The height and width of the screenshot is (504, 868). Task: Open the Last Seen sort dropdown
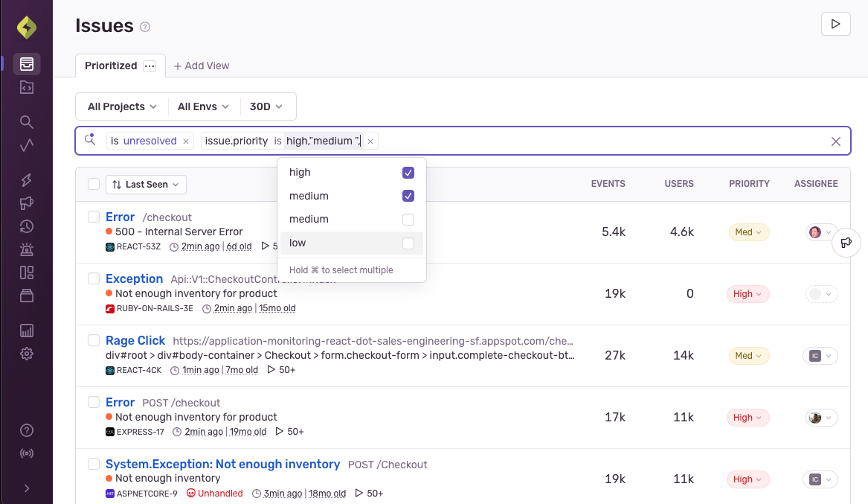(x=146, y=185)
